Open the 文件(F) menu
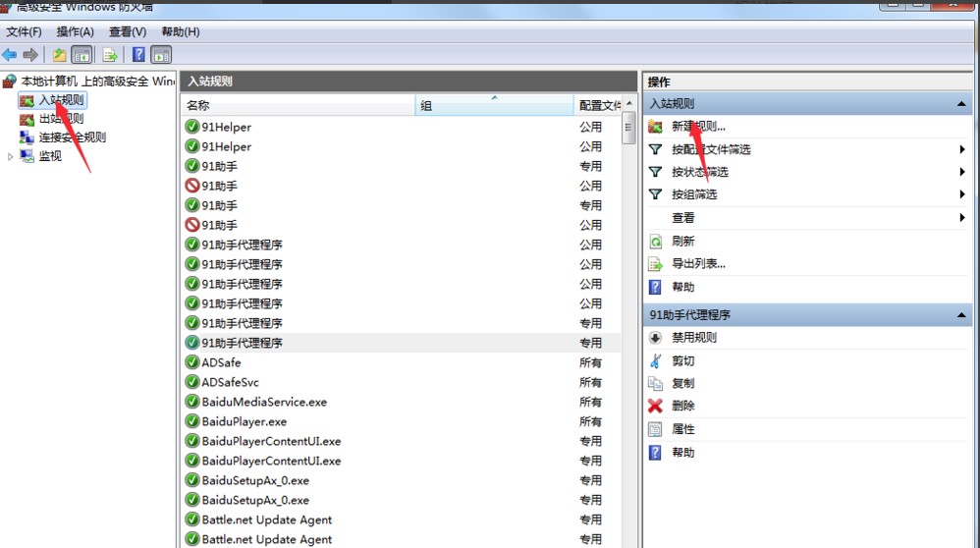This screenshot has height=548, width=980. (x=24, y=31)
